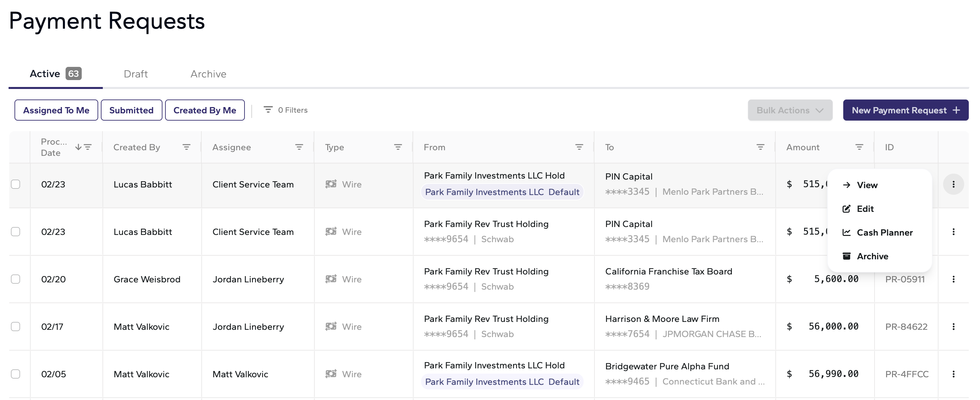Select checkbox for Grace Weisbrod 02/20 row
The width and height of the screenshot is (980, 400).
[x=15, y=279]
